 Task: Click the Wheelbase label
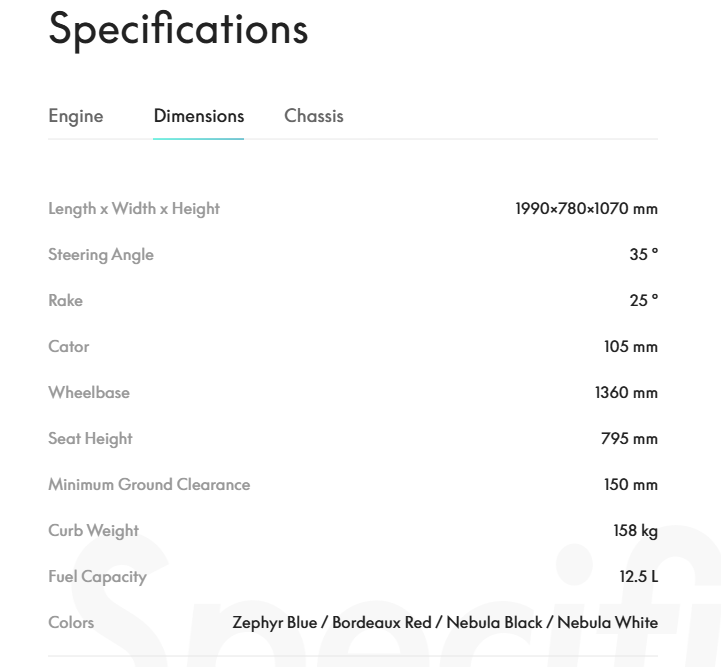point(89,393)
